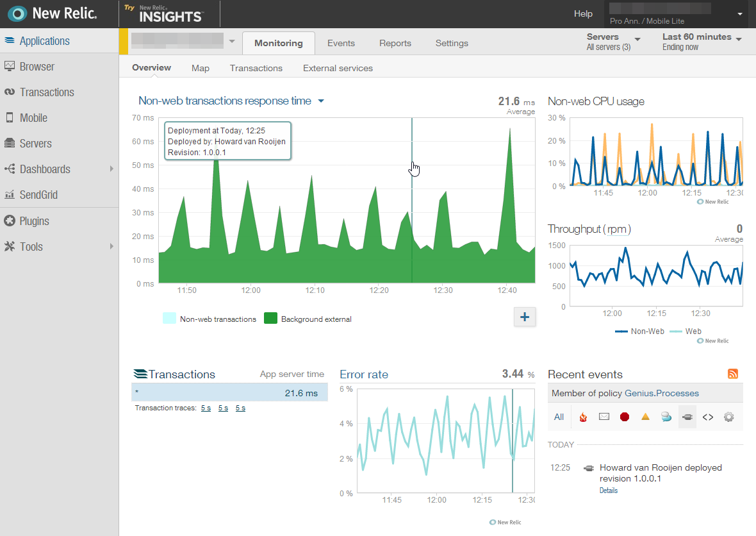
Task: Filter recent events by yellow warning triangle
Action: click(x=645, y=416)
